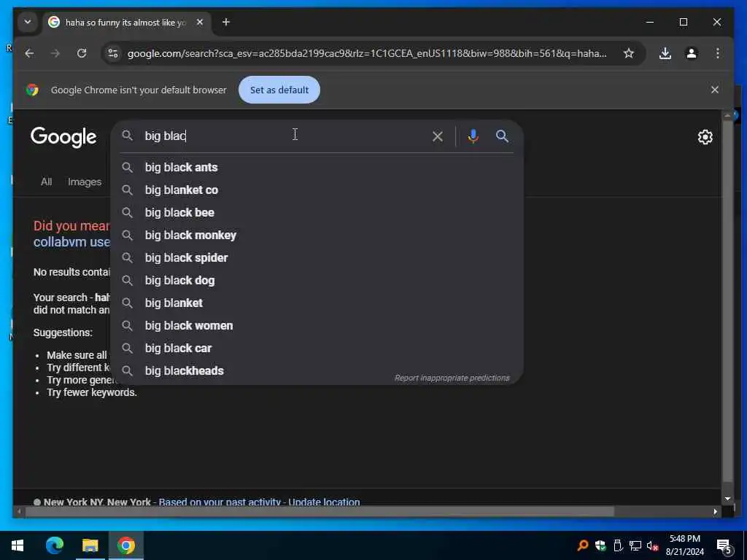Open the Chrome three-dot menu
This screenshot has width=747, height=560.
point(718,53)
